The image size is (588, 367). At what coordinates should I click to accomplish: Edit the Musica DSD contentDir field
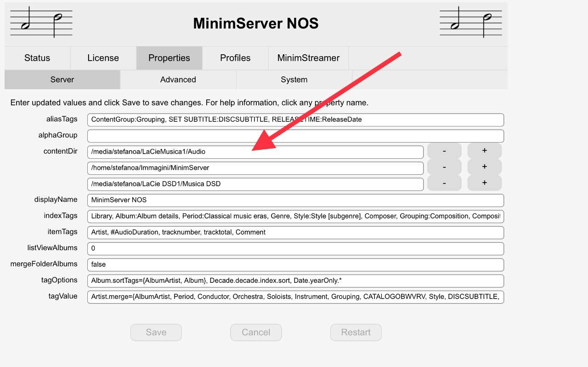(x=255, y=184)
